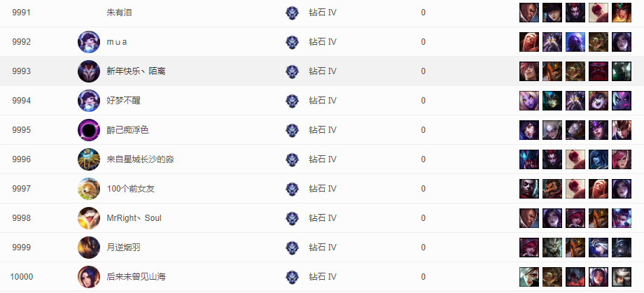Click the 钻石 IV tier text in rank 9996 row
The height and width of the screenshot is (293, 644).
(323, 159)
